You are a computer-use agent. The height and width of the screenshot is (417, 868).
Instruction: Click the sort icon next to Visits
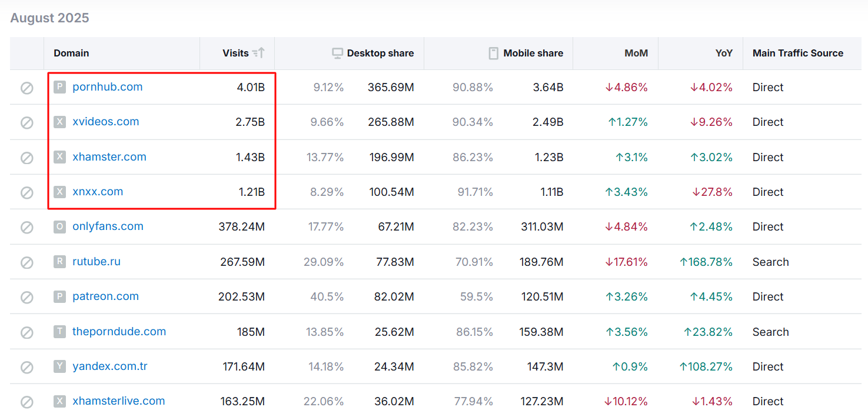point(258,53)
